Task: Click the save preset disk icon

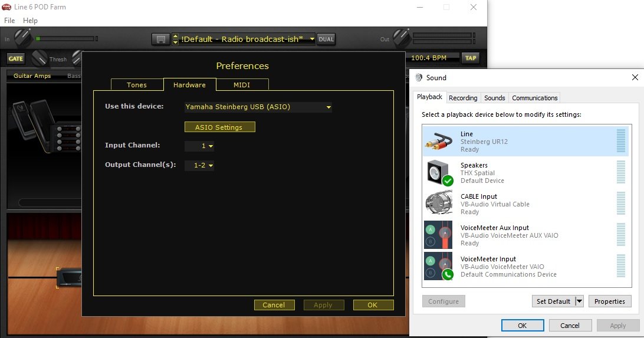Action: [160, 40]
